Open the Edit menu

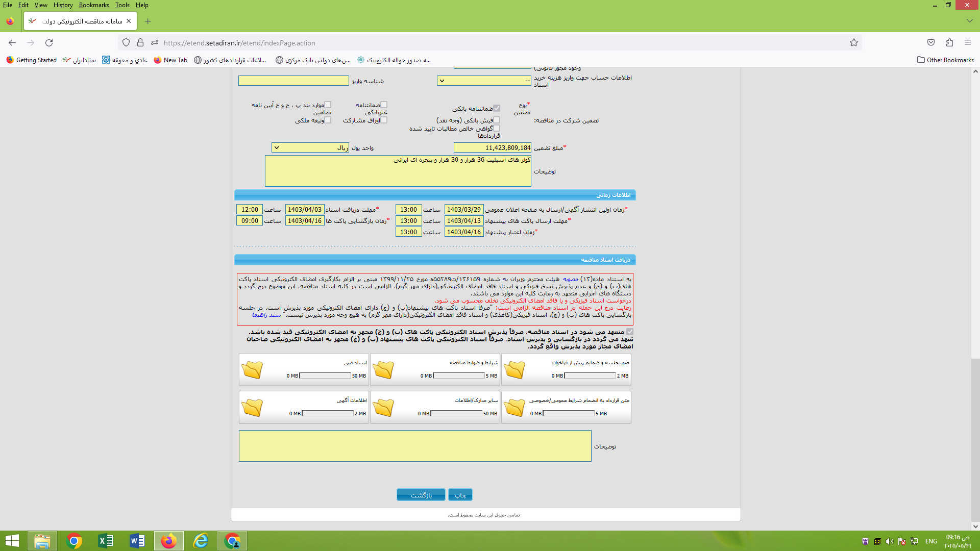[x=23, y=5]
